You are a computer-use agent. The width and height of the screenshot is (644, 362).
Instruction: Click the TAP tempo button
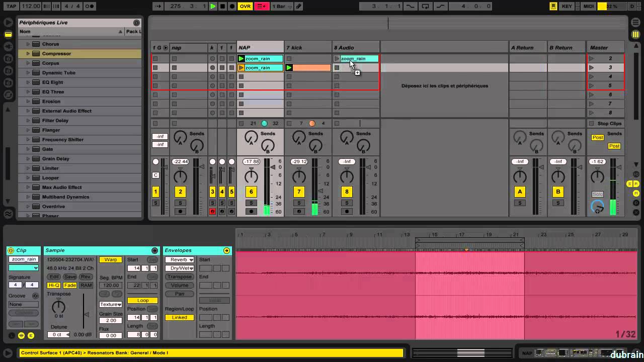[x=11, y=6]
